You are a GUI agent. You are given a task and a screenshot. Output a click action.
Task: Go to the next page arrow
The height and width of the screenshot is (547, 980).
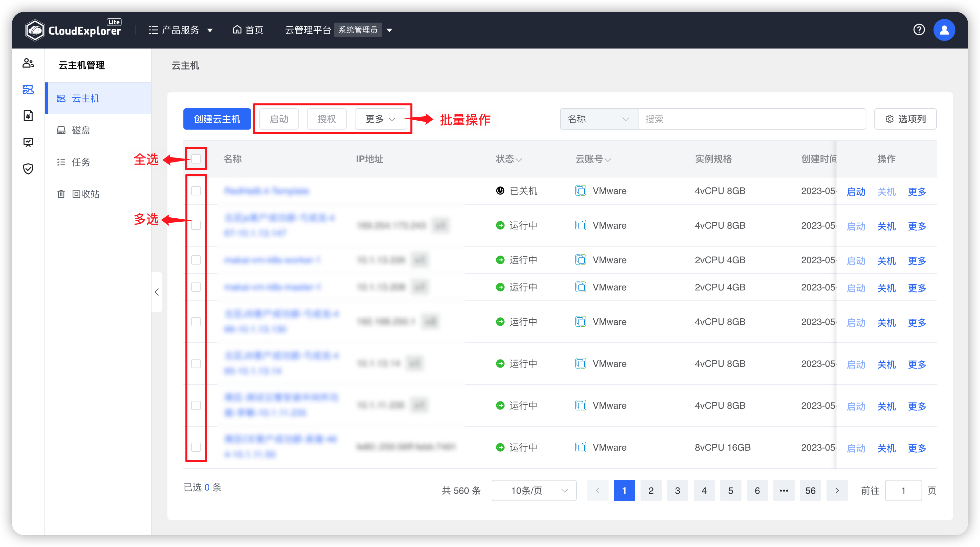click(837, 490)
